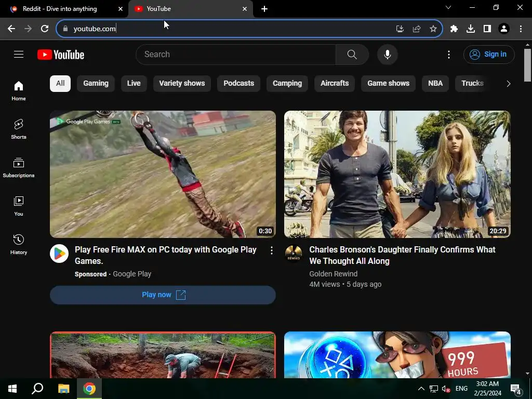
Task: Click the YouTube Search input field
Action: [236, 54]
